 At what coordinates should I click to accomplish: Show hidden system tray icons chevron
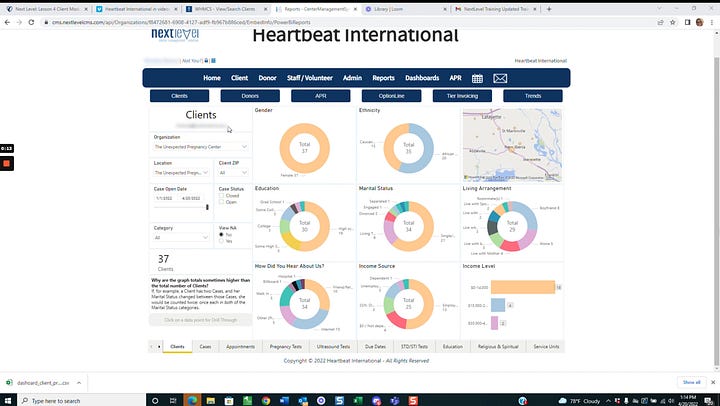tap(608, 400)
